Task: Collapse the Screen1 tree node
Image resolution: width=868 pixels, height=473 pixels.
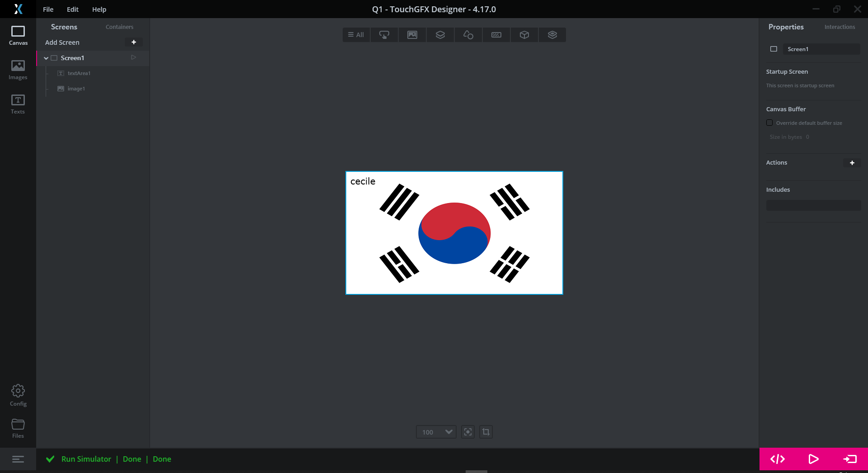Action: [46, 58]
